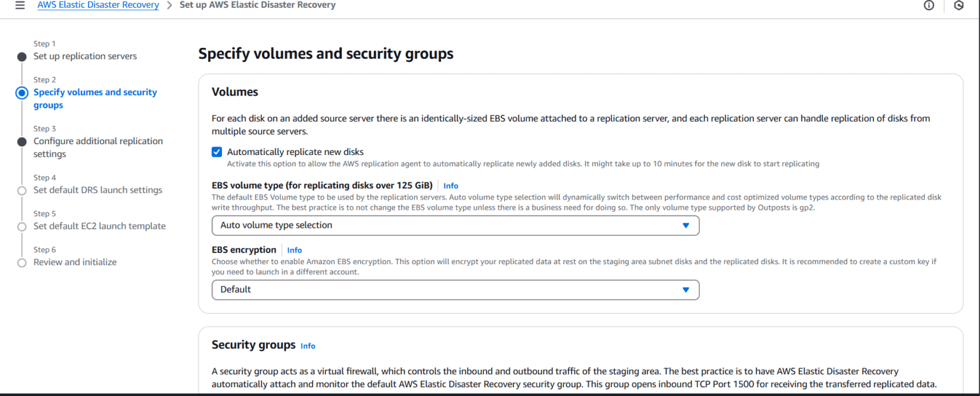The height and width of the screenshot is (396, 980).
Task: Click Info next to Security groups heading
Action: tap(308, 346)
